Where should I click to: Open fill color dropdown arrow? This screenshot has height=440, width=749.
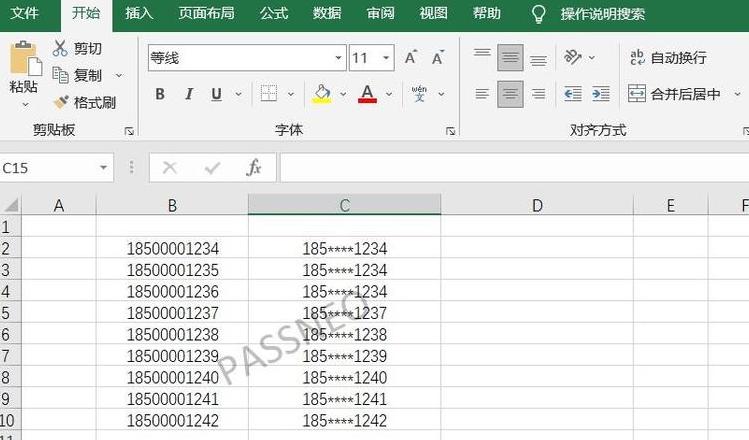pyautogui.click(x=343, y=94)
